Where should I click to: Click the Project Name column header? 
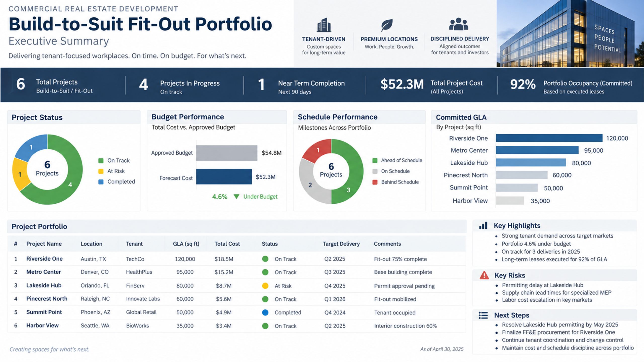pos(44,244)
